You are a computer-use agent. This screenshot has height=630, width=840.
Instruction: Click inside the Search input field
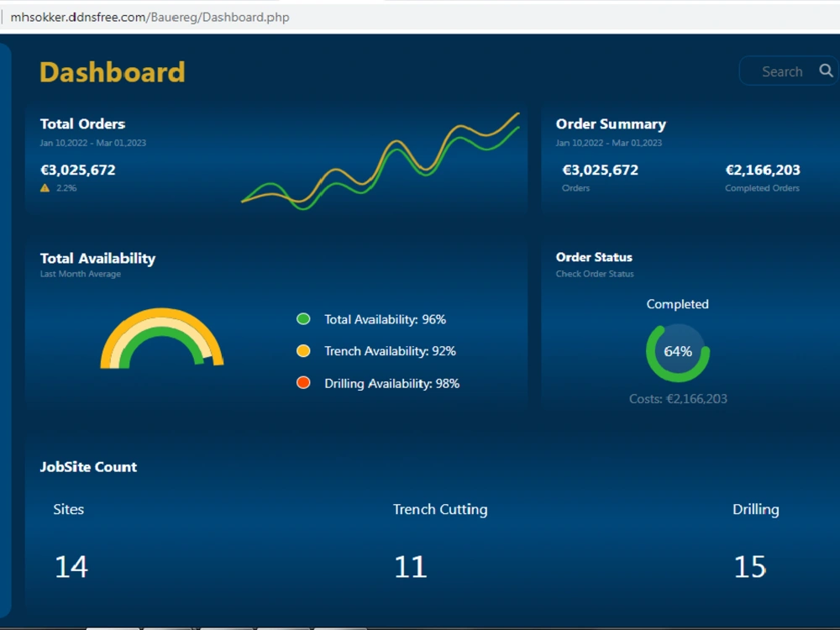(781, 71)
